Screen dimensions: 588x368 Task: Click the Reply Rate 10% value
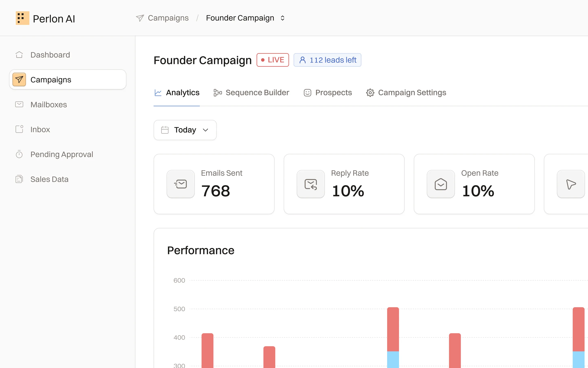348,191
